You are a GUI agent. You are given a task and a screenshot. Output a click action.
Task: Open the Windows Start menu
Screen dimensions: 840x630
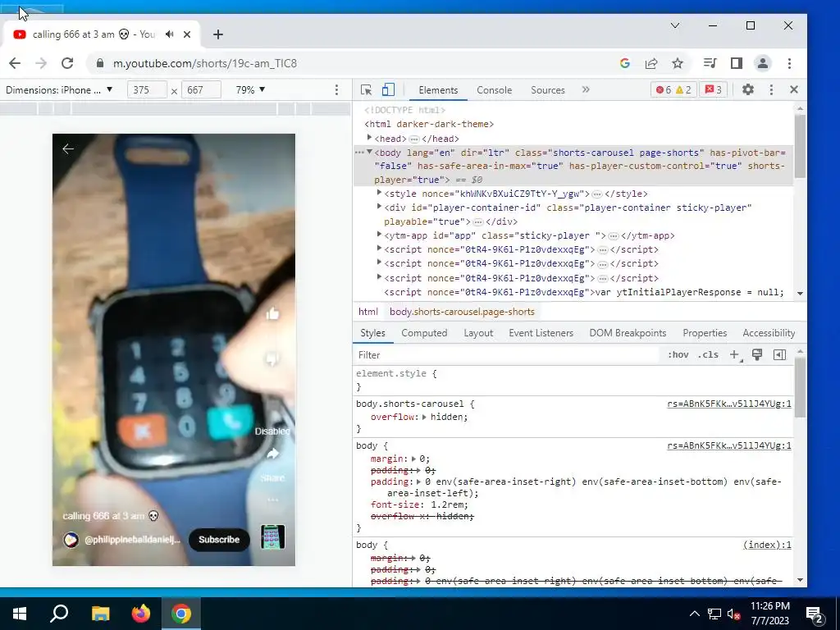[20, 614]
